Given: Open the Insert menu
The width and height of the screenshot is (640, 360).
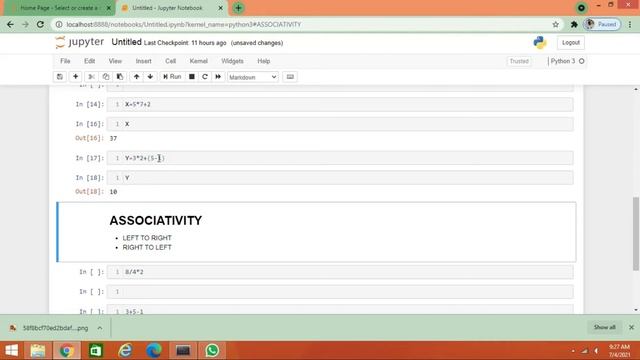Looking at the screenshot, I should [143, 61].
